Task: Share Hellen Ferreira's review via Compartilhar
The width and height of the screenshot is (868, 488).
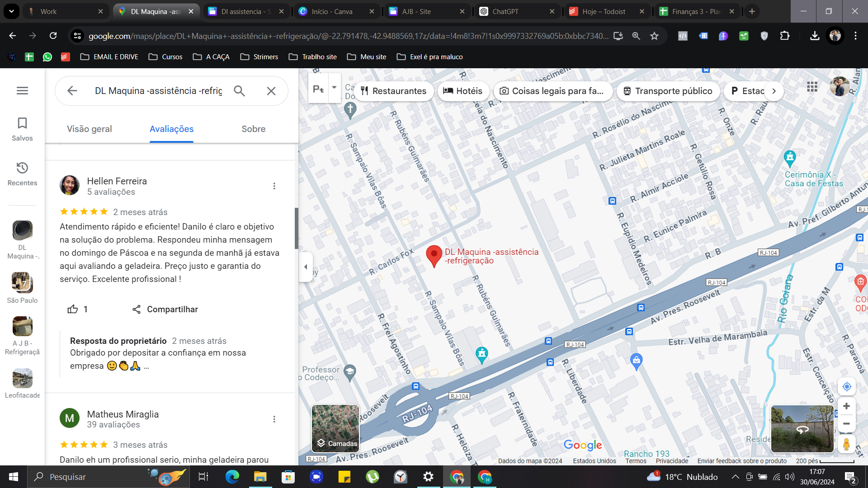Action: (165, 309)
